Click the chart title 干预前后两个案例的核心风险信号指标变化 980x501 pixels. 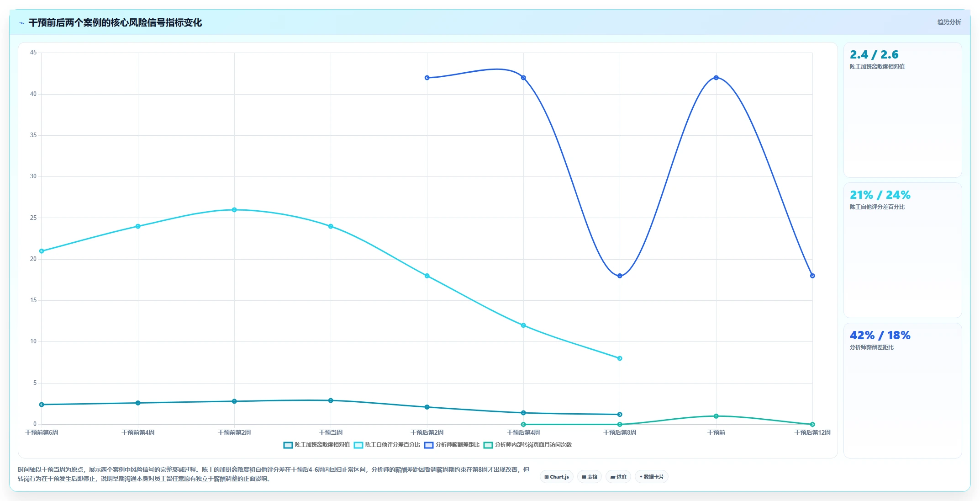tap(115, 23)
